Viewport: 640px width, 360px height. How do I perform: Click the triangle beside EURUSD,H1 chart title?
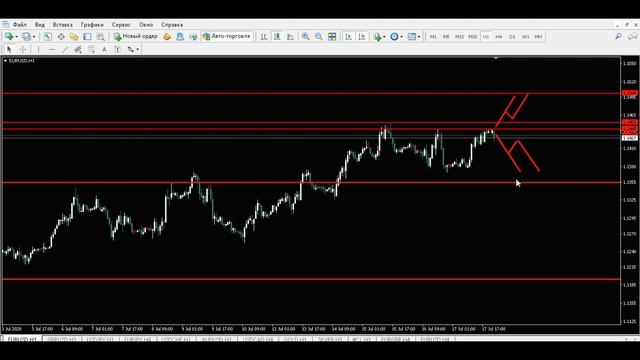pos(5,61)
